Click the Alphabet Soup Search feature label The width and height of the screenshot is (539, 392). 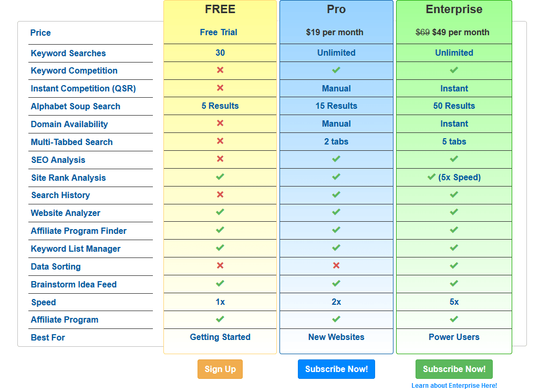(76, 106)
